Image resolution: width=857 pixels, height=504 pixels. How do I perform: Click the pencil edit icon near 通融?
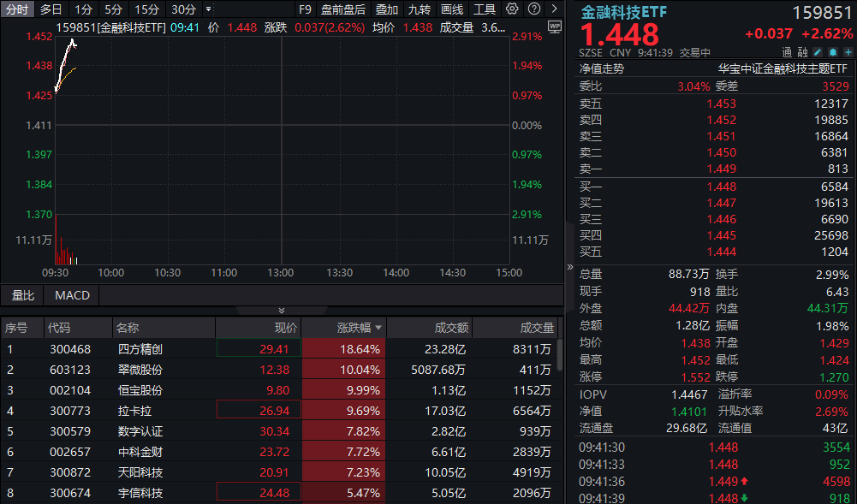817,52
